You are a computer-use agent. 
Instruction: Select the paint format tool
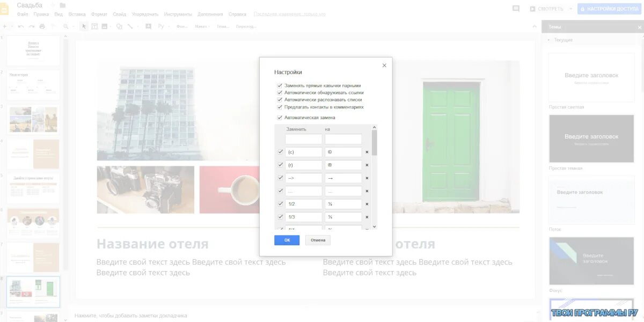click(x=53, y=26)
